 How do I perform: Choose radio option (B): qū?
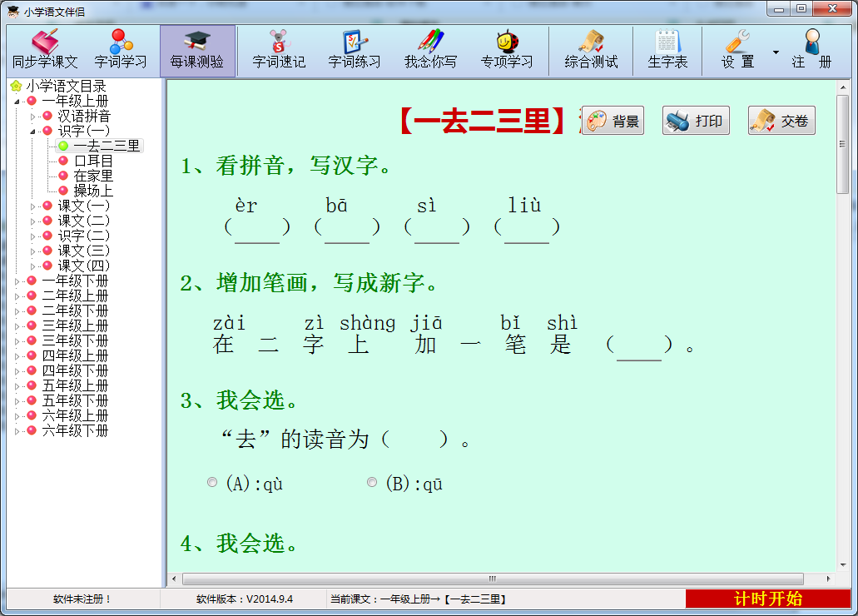pos(372,482)
